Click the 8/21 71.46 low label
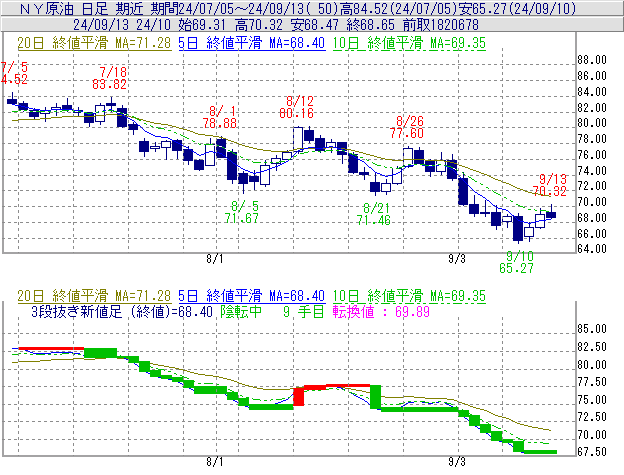 [x=374, y=214]
